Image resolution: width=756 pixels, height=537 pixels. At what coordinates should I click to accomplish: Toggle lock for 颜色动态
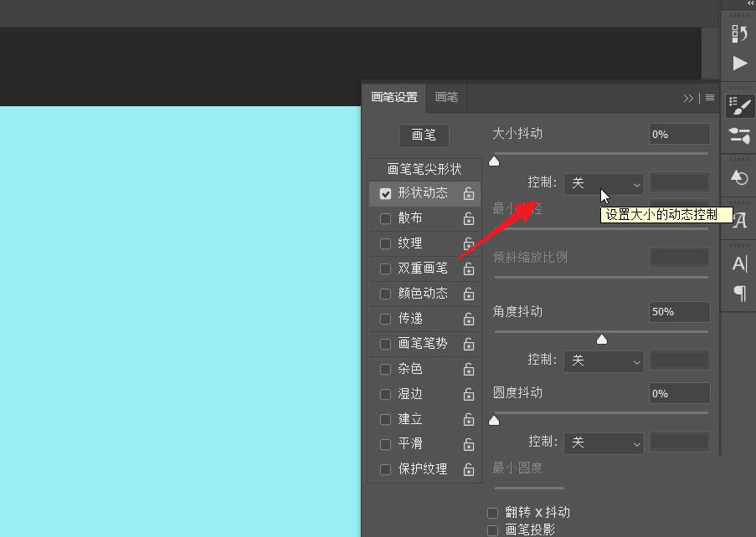(x=469, y=294)
